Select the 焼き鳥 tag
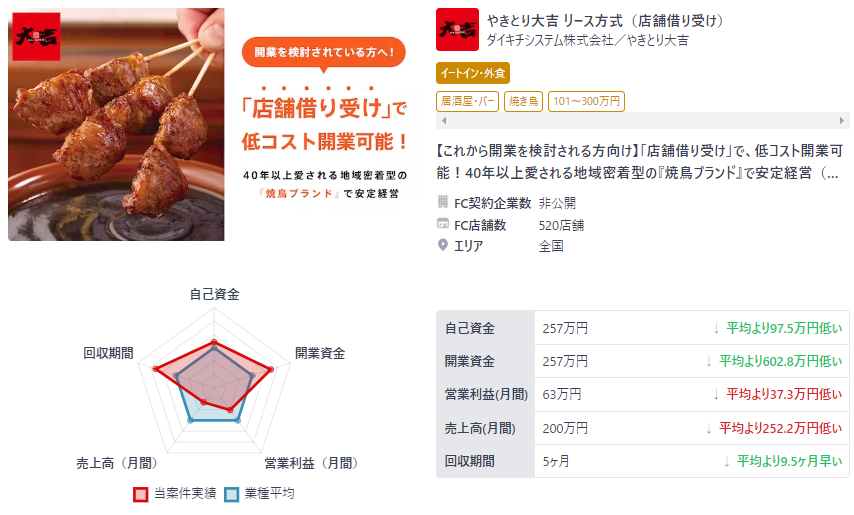This screenshot has width=854, height=515. (x=523, y=101)
